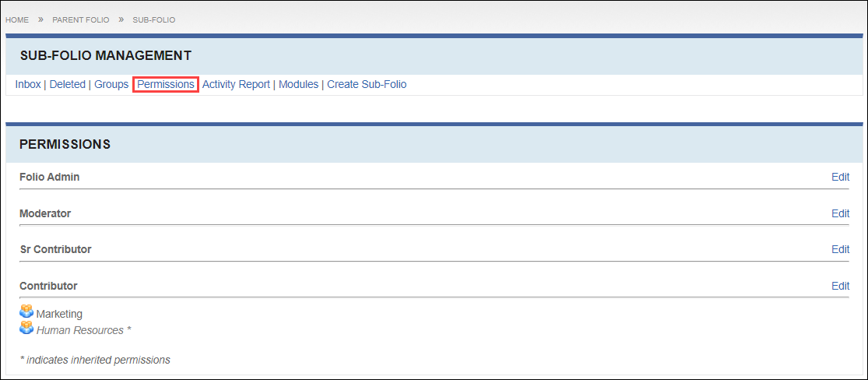Open the Modules page
This screenshot has width=868, height=380.
coord(298,85)
